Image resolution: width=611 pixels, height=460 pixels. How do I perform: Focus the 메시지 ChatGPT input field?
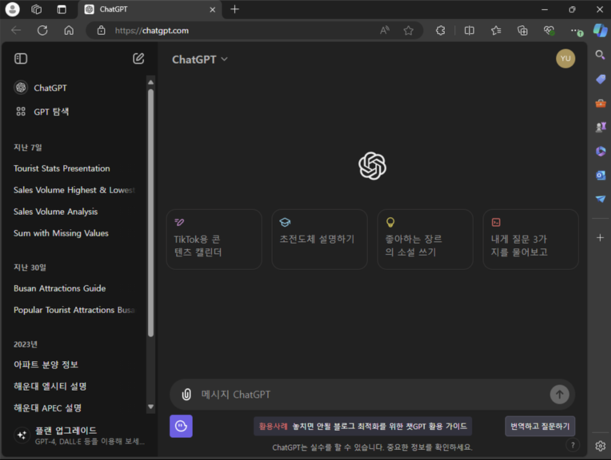coord(372,395)
